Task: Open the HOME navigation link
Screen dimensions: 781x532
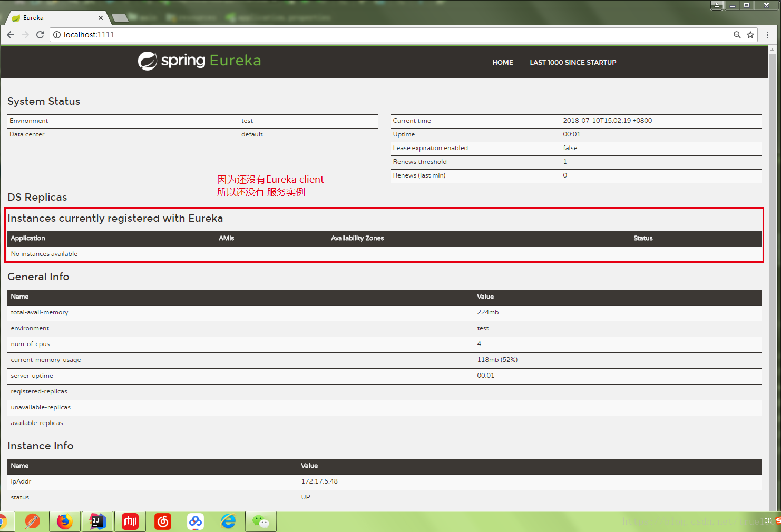Action: pyautogui.click(x=503, y=62)
